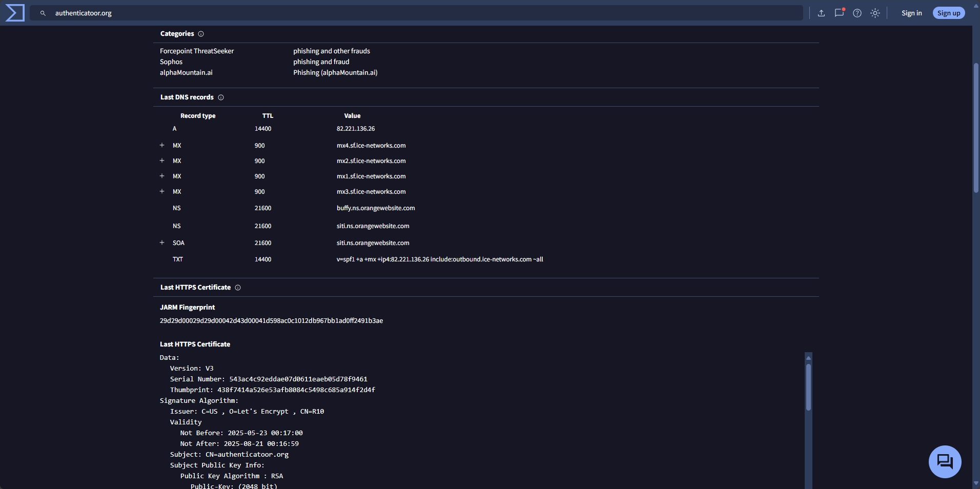Click info icon beside Categories
Image resolution: width=980 pixels, height=489 pixels.
[201, 34]
